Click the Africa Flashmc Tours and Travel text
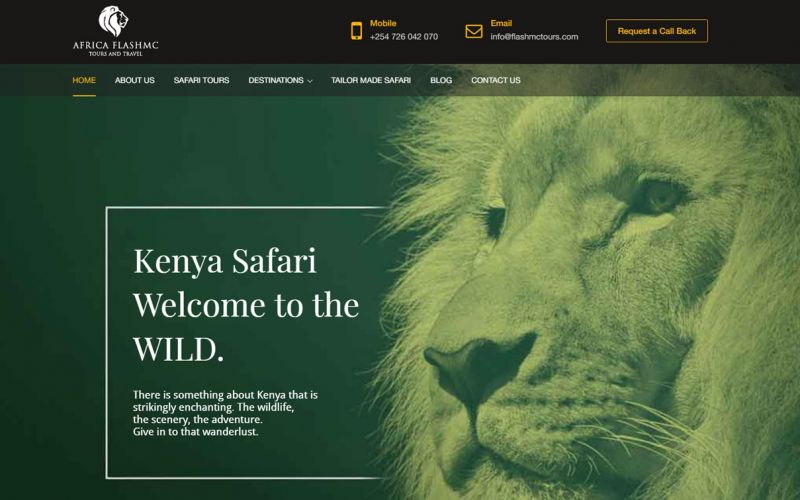The image size is (800, 500). point(116,48)
